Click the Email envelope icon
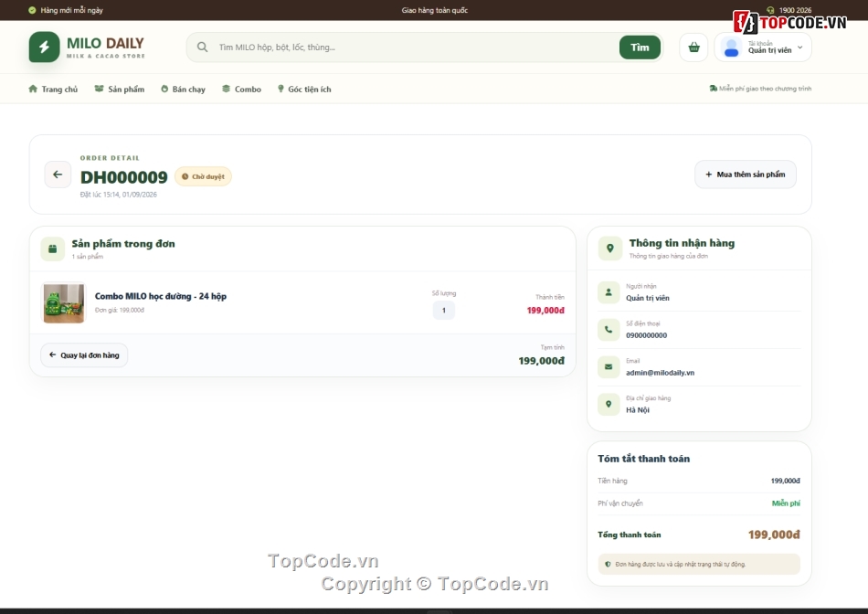 point(609,366)
